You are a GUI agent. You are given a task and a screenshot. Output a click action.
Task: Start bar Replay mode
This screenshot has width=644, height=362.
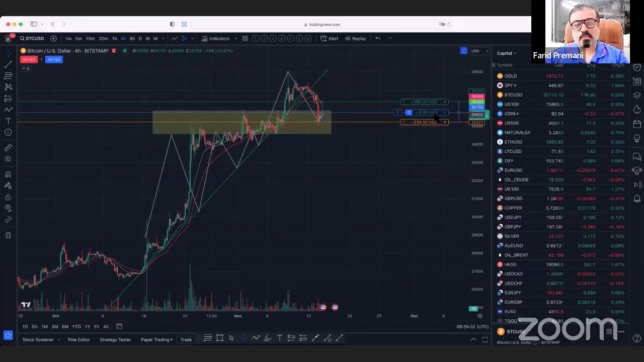[x=355, y=38]
